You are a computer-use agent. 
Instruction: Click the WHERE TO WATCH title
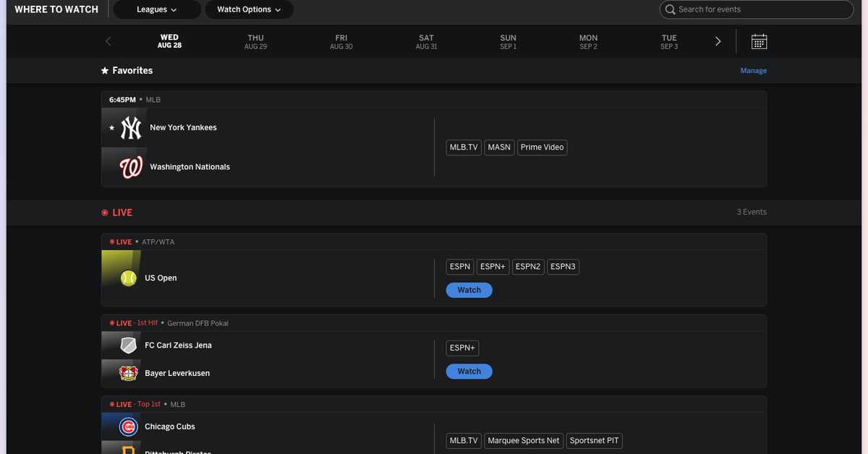[56, 9]
